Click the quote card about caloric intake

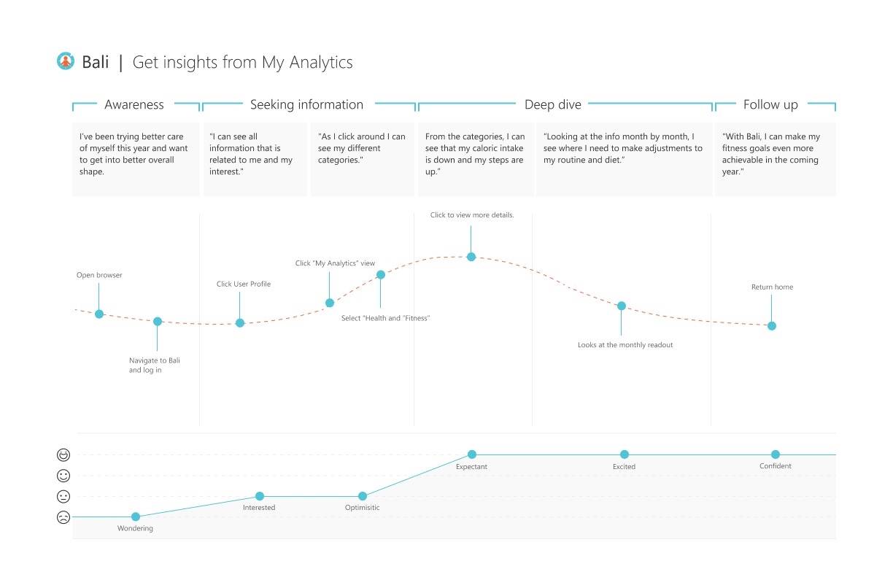(x=475, y=159)
